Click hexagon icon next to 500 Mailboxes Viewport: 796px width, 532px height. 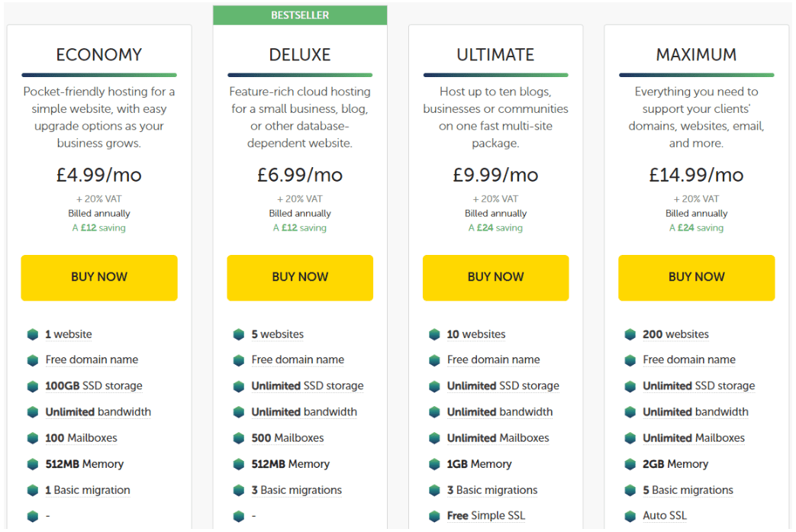tap(239, 438)
